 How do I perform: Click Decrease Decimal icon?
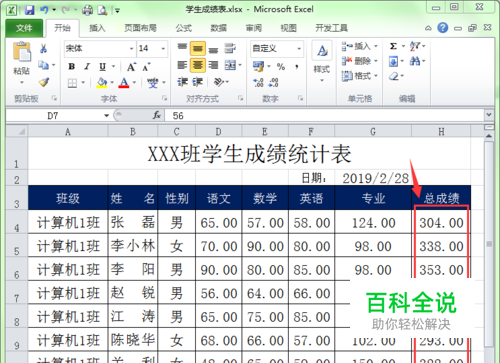click(273, 82)
